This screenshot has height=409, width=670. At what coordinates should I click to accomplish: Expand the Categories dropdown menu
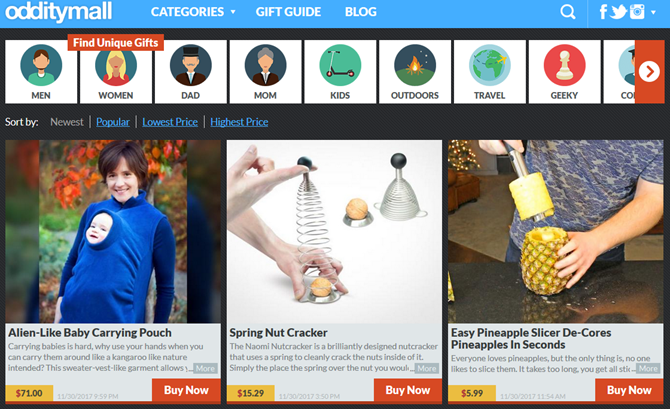pyautogui.click(x=193, y=12)
